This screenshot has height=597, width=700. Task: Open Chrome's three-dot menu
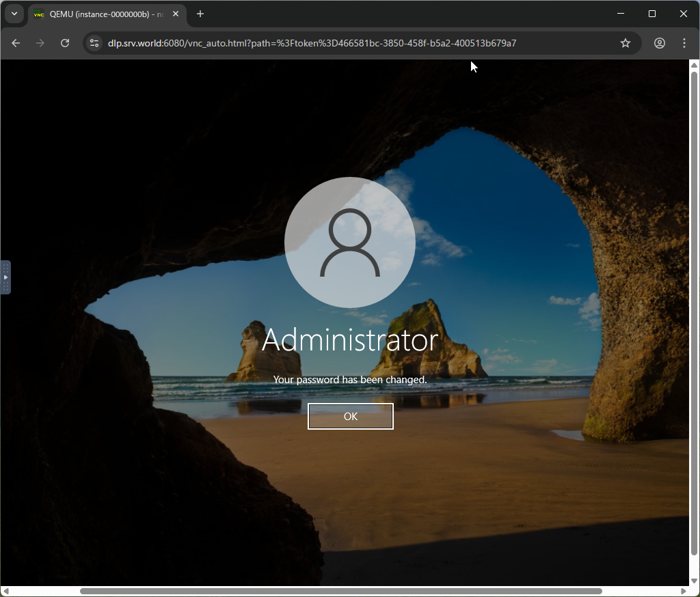pos(684,43)
